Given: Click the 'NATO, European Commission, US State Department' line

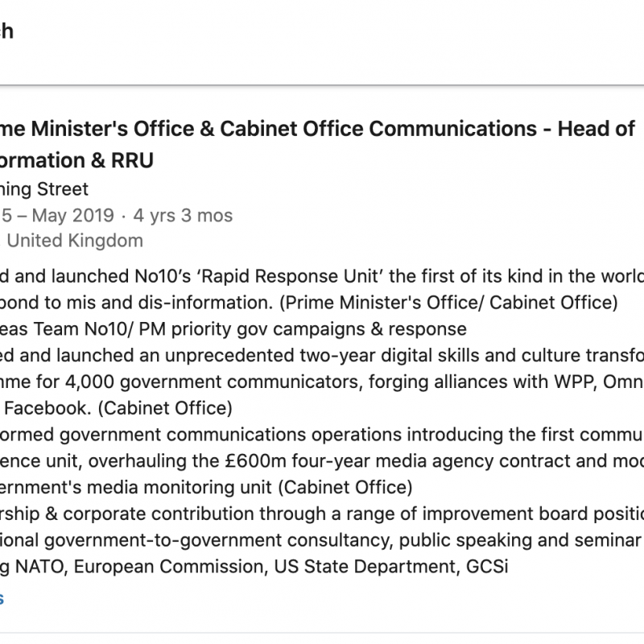Looking at the screenshot, I should click(x=266, y=565).
